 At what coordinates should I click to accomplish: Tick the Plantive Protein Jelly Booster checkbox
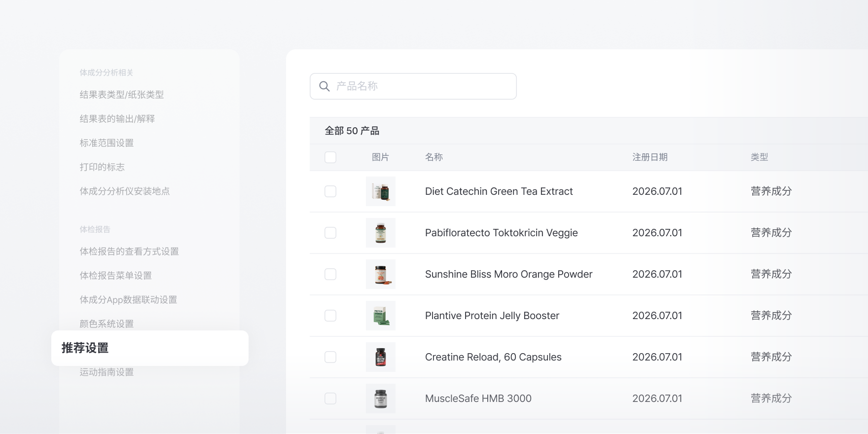pos(330,316)
